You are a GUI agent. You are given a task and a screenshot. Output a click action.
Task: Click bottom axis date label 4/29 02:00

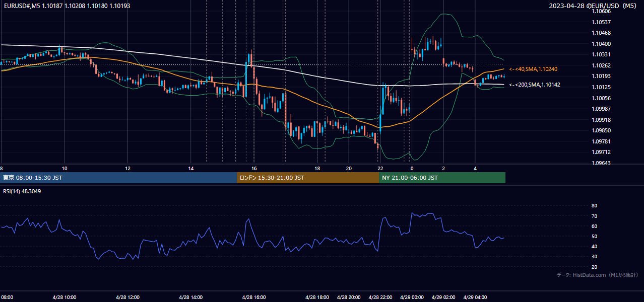443,297
